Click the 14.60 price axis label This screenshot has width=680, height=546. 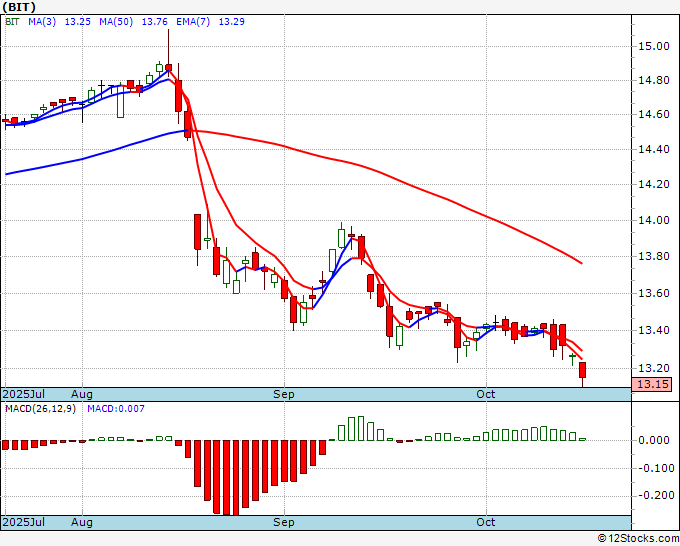click(654, 115)
